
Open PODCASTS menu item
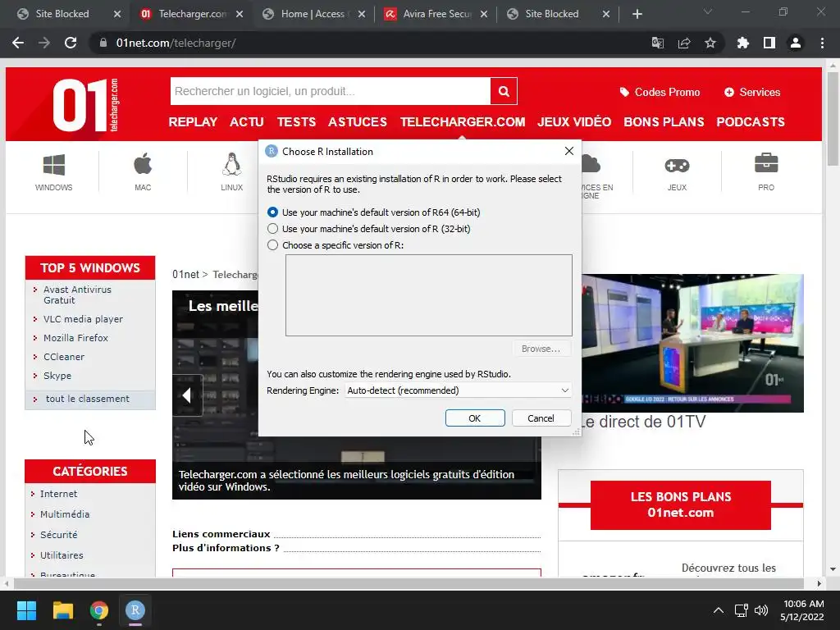[751, 122]
